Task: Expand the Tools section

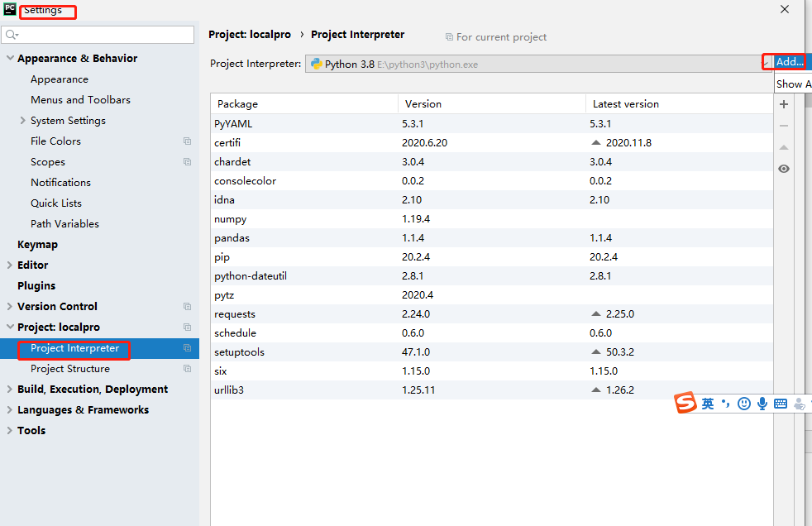Action: [9, 430]
